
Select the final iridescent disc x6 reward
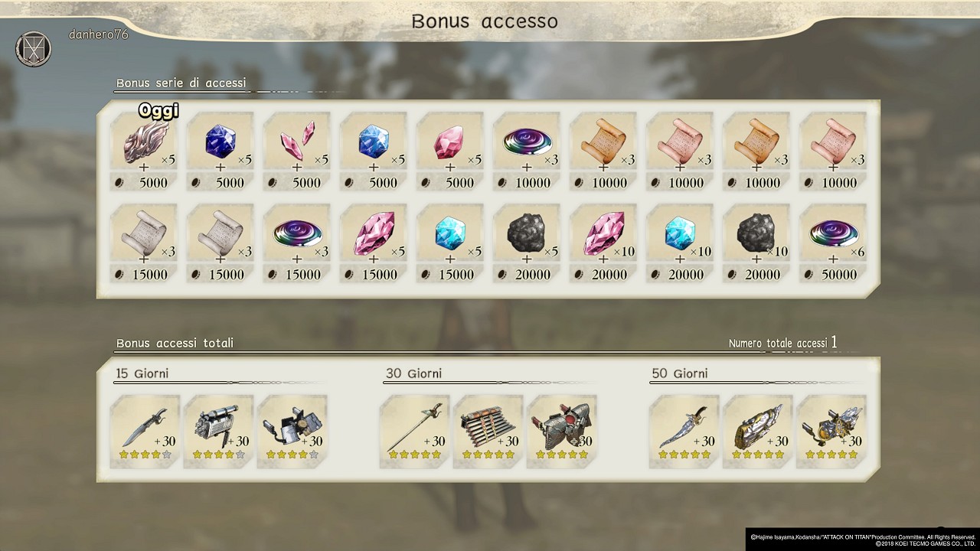[833, 243]
